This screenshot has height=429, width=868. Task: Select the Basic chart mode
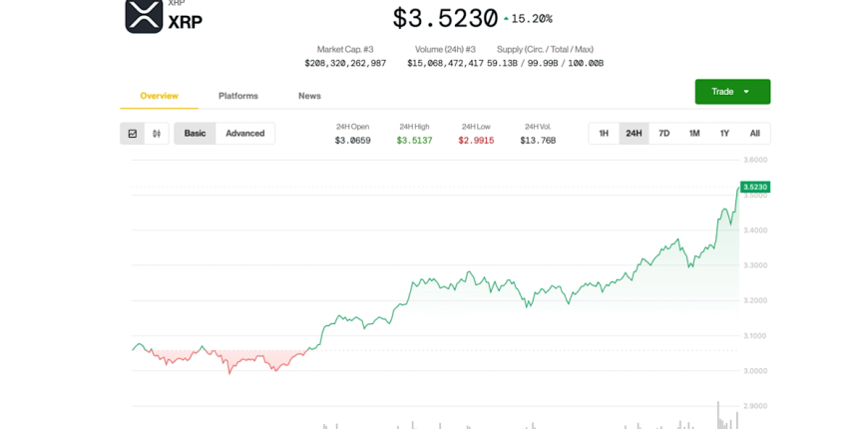195,134
